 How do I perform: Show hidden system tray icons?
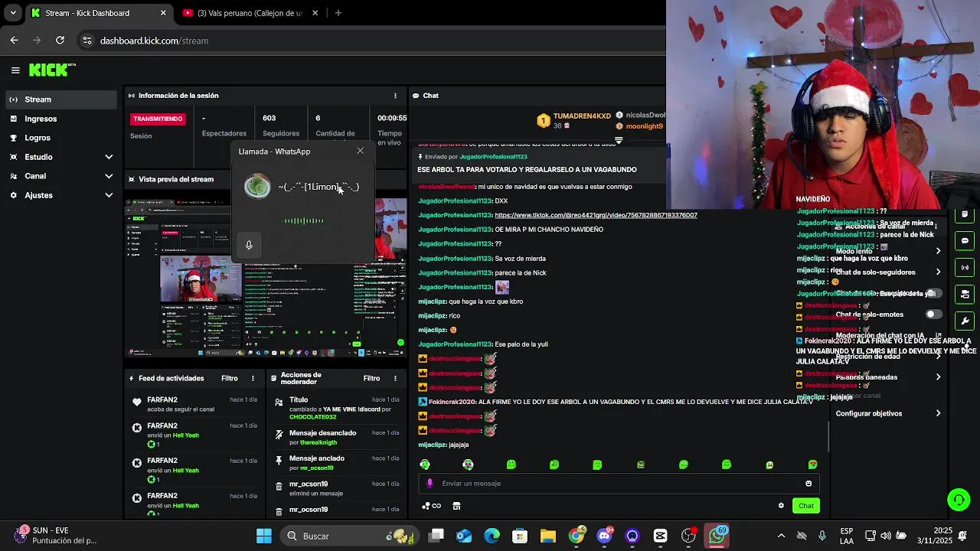[781, 536]
